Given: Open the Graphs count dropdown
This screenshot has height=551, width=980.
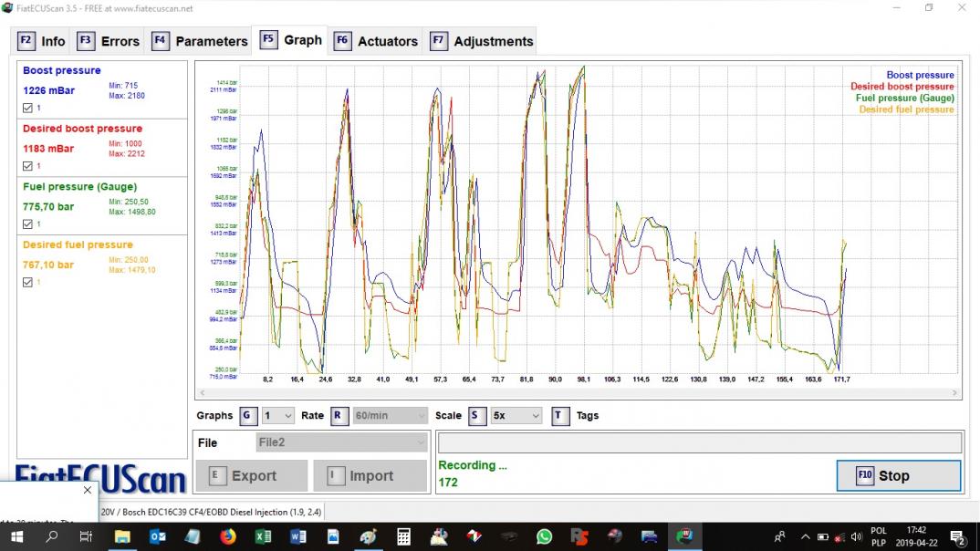Looking at the screenshot, I should (x=277, y=416).
